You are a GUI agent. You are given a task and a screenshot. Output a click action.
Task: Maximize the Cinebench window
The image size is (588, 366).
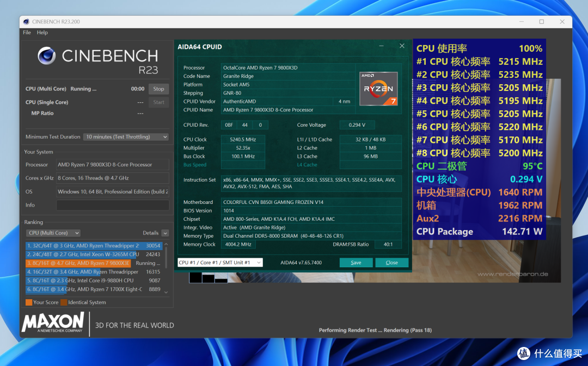[x=542, y=22]
